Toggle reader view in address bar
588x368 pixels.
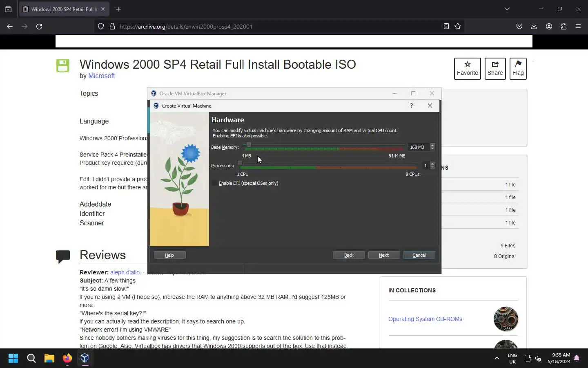tap(446, 27)
